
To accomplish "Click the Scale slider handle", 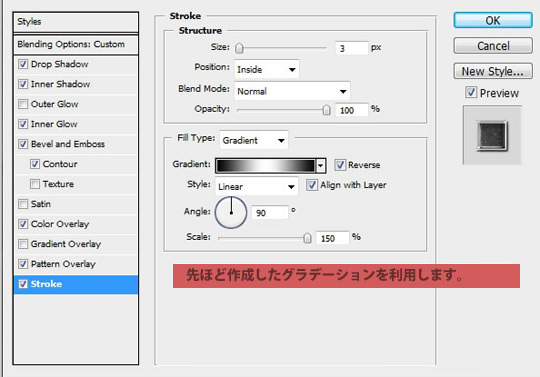I will (307, 238).
